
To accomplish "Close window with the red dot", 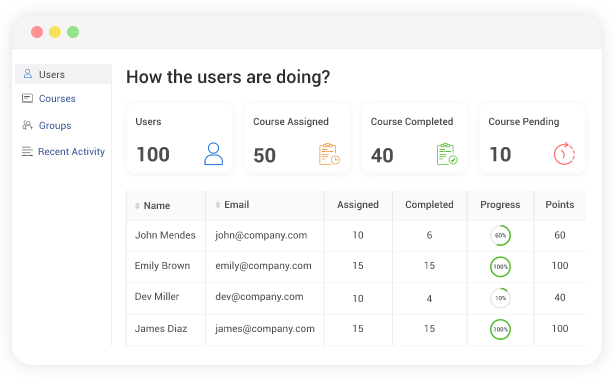I will point(37,32).
